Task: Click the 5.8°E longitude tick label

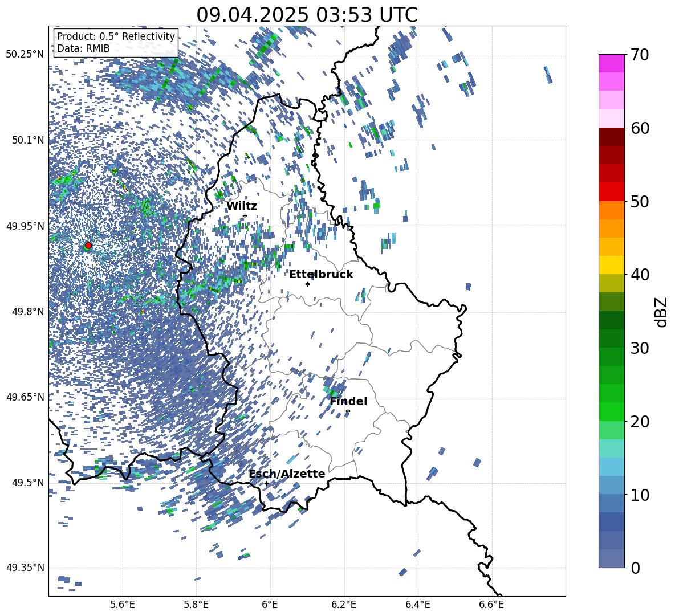Action: pyautogui.click(x=196, y=605)
